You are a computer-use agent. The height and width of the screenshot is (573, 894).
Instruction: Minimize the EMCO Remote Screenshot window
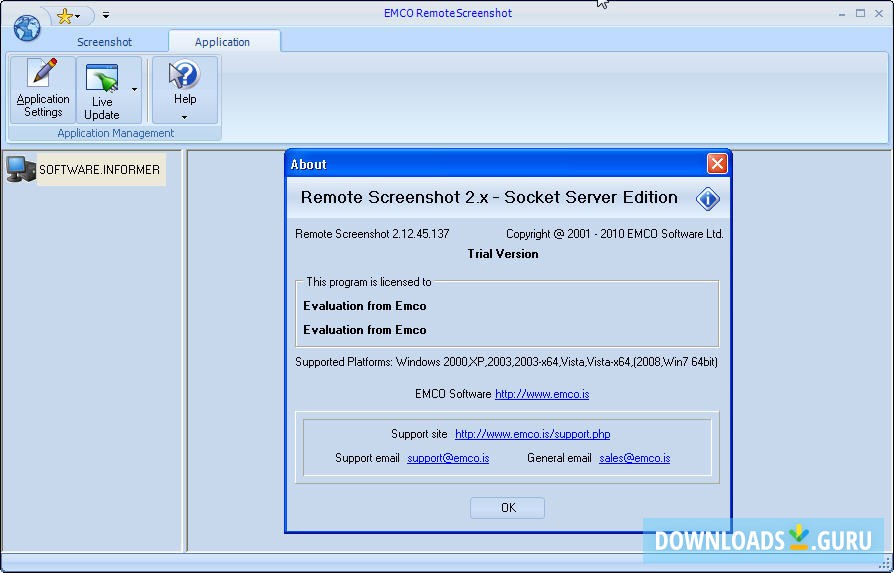[x=842, y=14]
